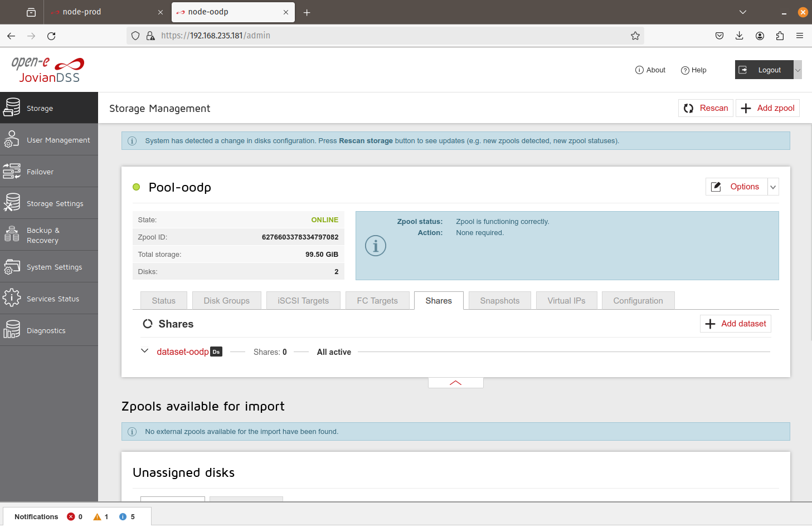Click the site security lock icon

[x=150, y=36]
